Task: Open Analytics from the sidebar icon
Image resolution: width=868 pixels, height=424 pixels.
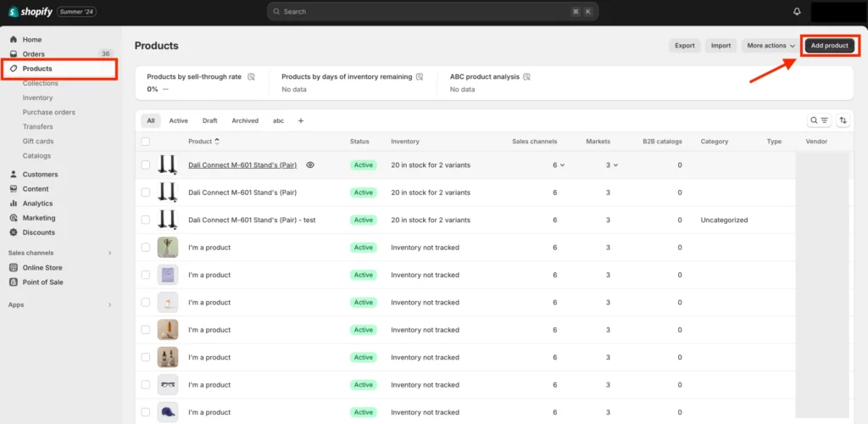Action: [x=14, y=204]
